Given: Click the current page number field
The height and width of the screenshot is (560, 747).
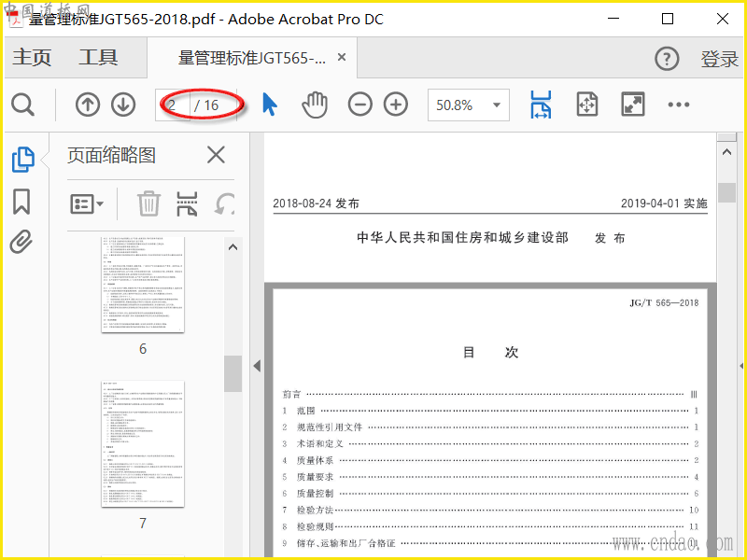Looking at the screenshot, I should tap(173, 105).
